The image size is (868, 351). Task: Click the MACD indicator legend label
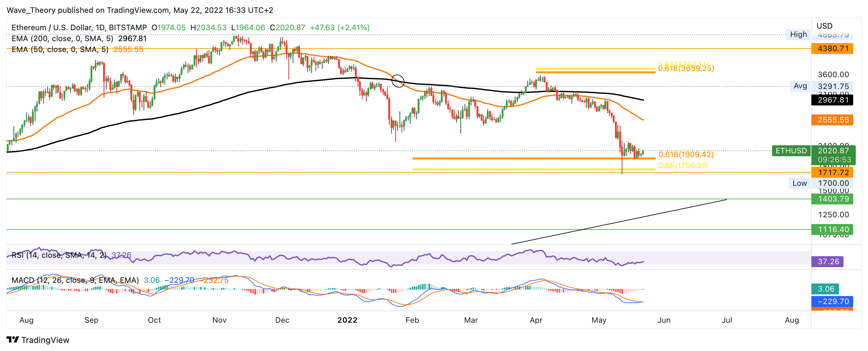pyautogui.click(x=75, y=280)
